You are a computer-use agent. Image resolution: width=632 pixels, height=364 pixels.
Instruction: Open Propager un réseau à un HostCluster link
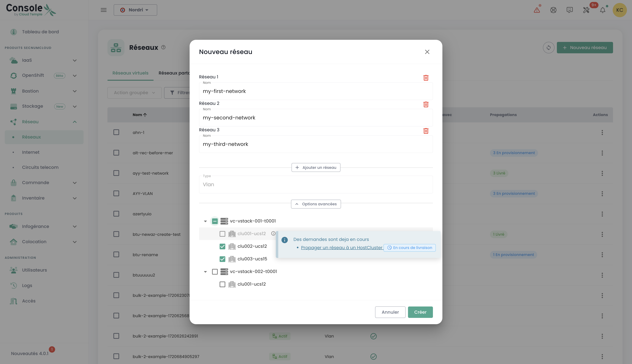click(x=341, y=248)
